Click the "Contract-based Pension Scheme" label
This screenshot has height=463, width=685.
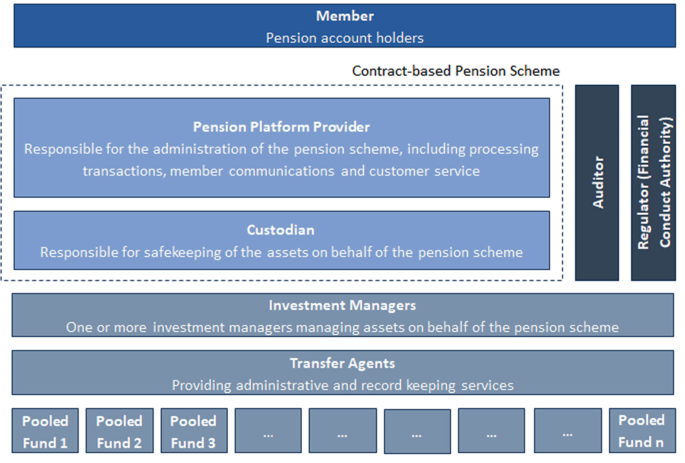456,71
